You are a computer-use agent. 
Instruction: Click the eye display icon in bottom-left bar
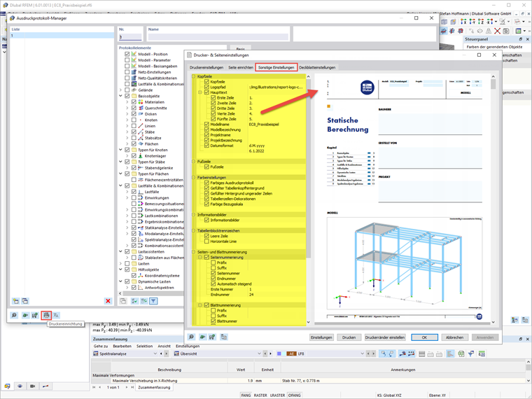coord(20,386)
